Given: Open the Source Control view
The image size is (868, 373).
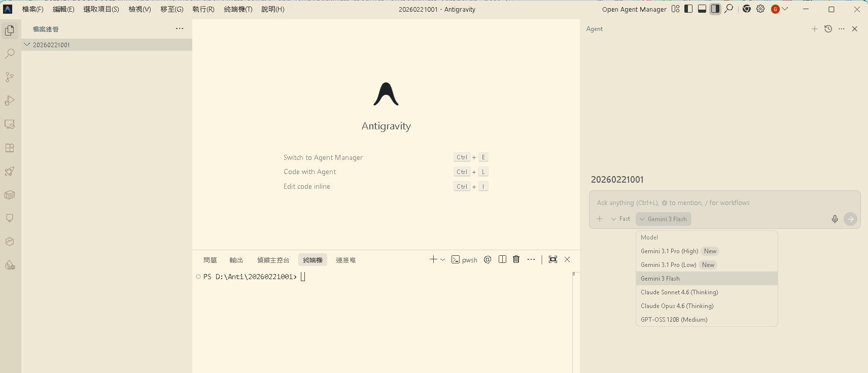Looking at the screenshot, I should [10, 77].
